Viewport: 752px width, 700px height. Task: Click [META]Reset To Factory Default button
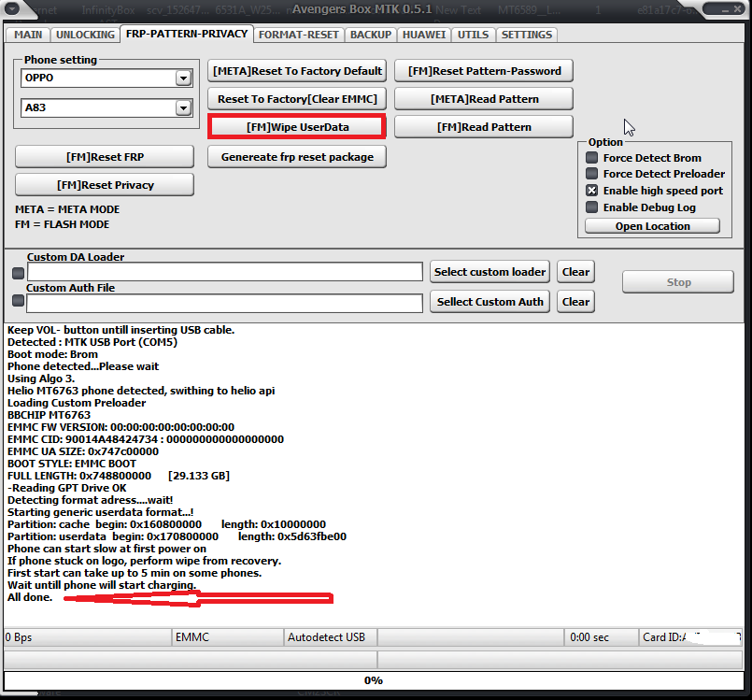click(297, 71)
